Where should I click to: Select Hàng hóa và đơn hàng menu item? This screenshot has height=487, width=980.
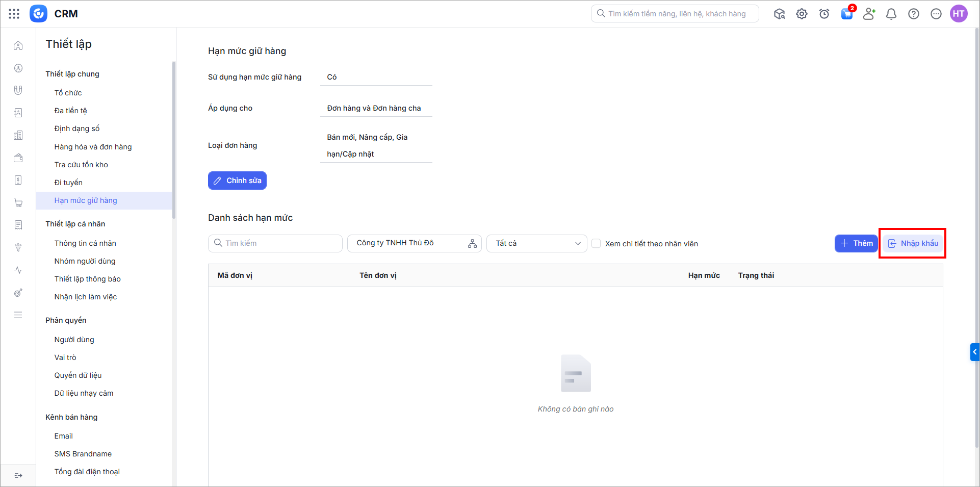coord(93,147)
